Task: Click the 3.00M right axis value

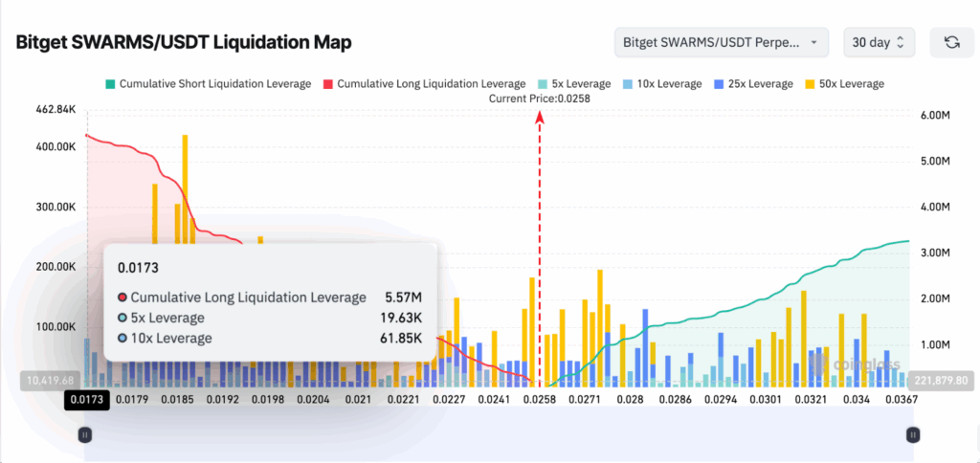Action: coord(936,254)
